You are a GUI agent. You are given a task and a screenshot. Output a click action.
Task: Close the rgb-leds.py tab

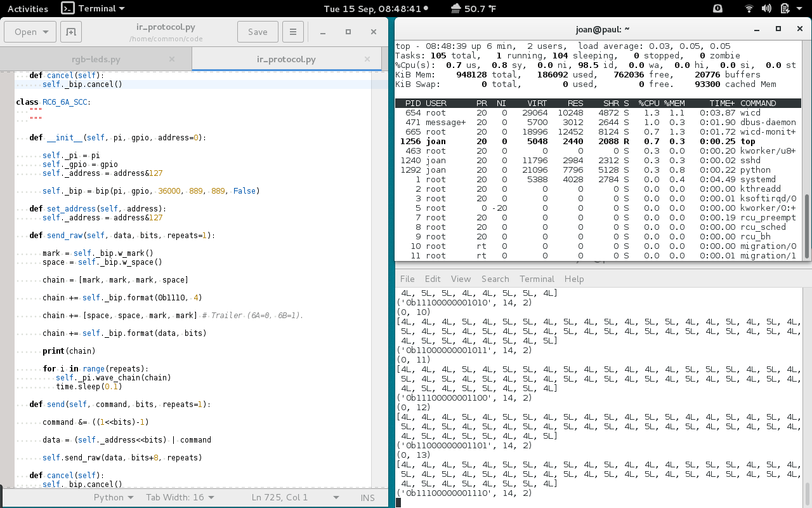tap(172, 59)
